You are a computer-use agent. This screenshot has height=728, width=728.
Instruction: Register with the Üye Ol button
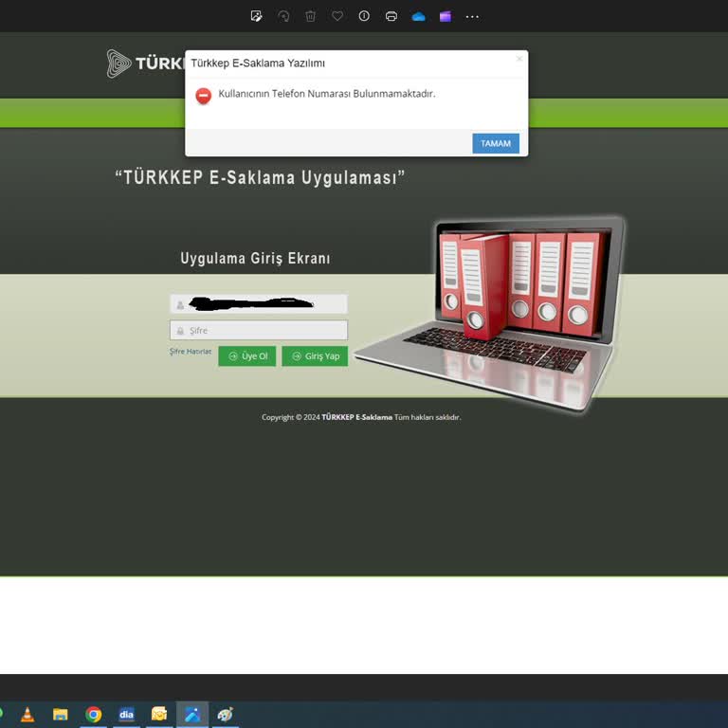click(247, 356)
